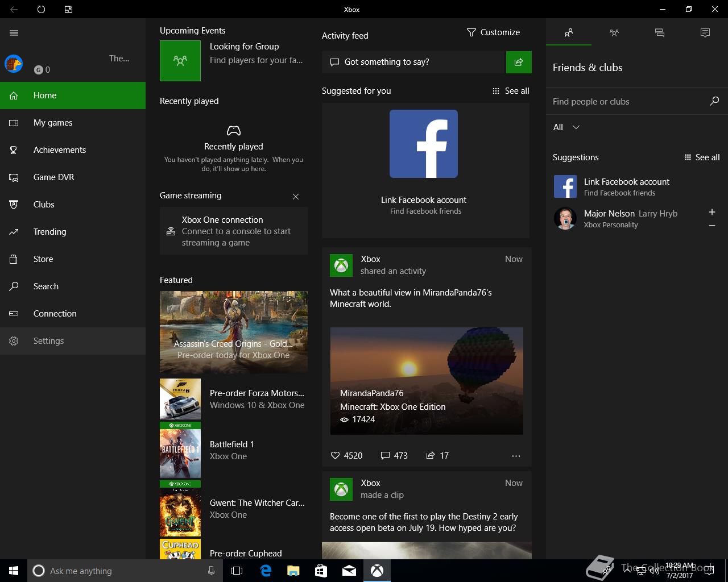
Task: Click Xbox avatar on 'made a clip' post
Action: (341, 489)
